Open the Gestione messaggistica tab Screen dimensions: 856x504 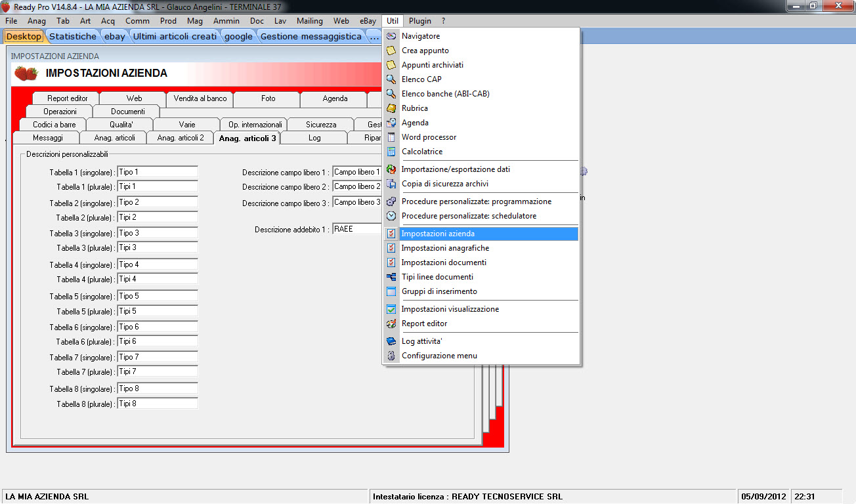311,36
